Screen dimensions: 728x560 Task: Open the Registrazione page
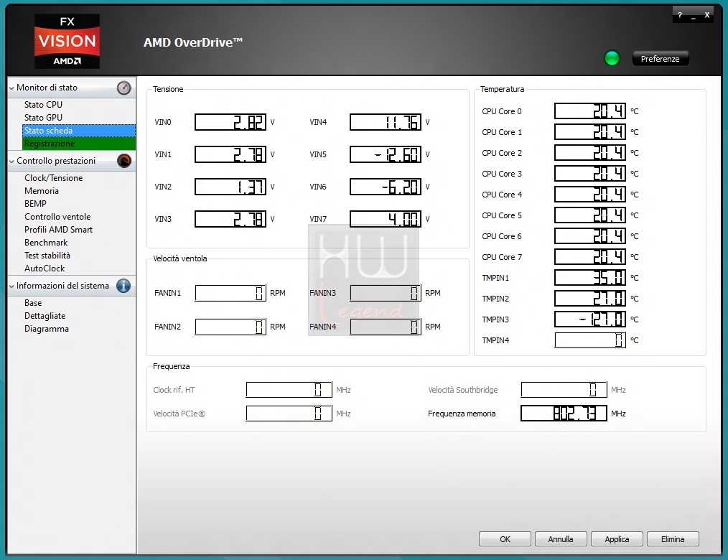pos(79,144)
